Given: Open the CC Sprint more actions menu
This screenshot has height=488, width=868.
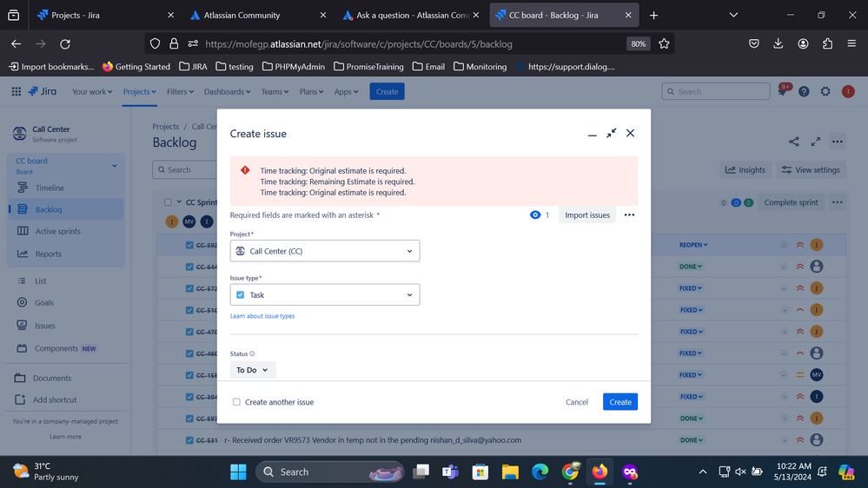Looking at the screenshot, I should (837, 202).
